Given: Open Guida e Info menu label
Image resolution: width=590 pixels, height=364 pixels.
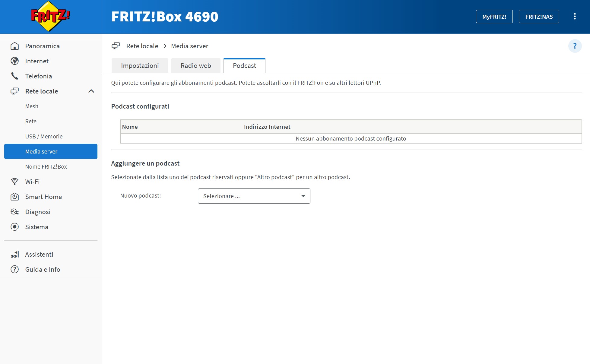Looking at the screenshot, I should coord(43,269).
